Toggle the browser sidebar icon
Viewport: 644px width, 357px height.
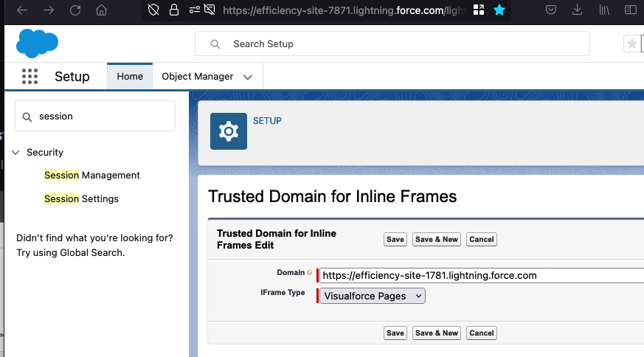[x=631, y=10]
